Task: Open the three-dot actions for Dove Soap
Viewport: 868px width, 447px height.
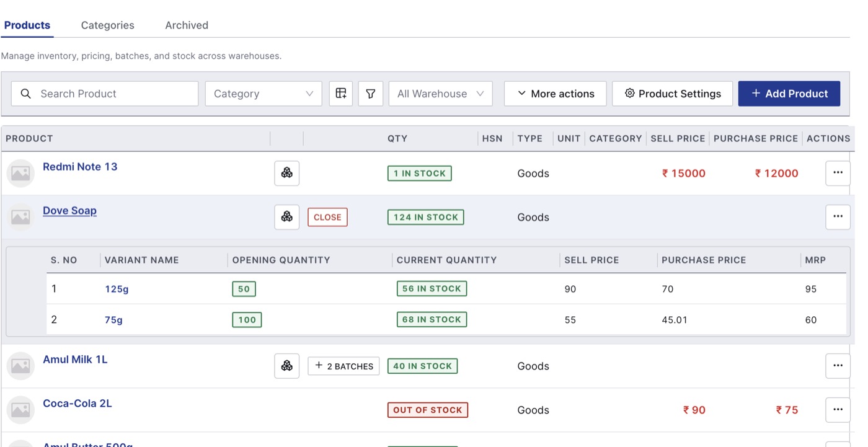Action: (838, 217)
